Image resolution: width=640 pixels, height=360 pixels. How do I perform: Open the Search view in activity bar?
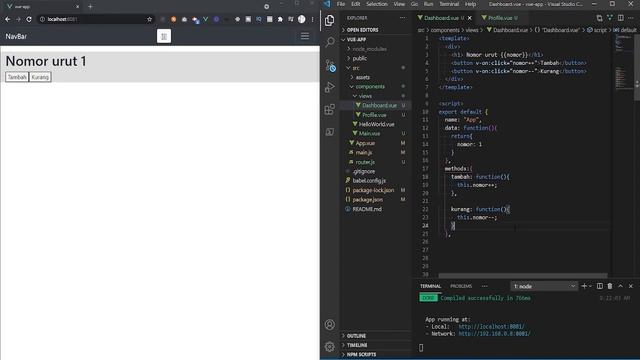tap(330, 42)
